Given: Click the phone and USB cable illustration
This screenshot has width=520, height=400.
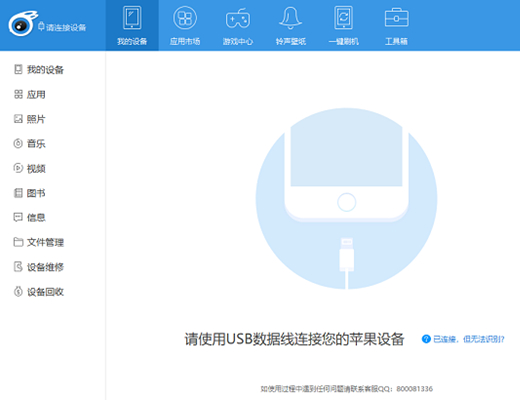Looking at the screenshot, I should (x=346, y=199).
